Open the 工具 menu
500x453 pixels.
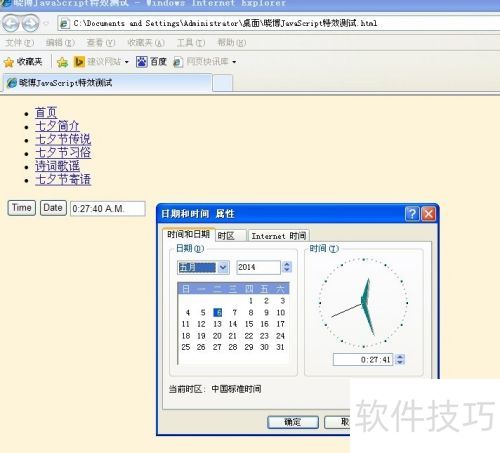191,43
